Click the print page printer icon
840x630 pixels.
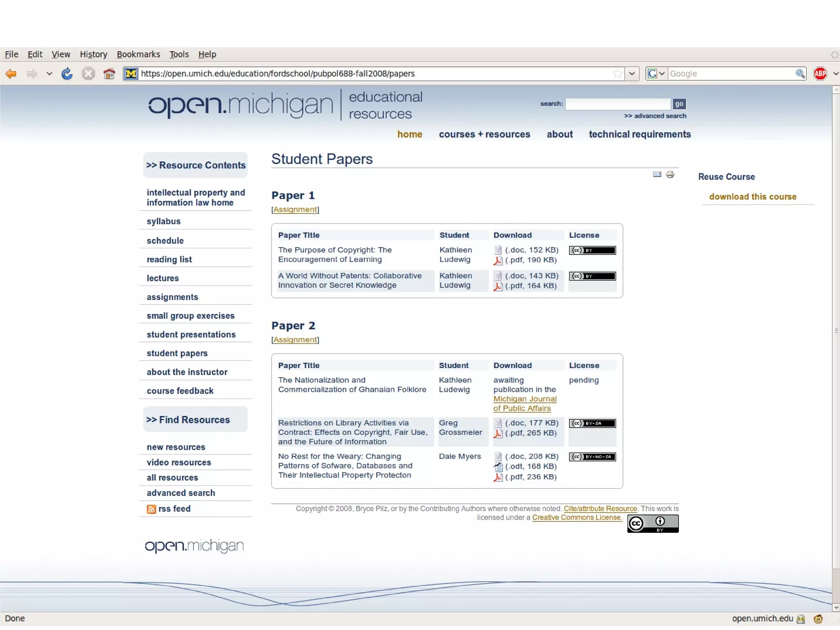pos(670,175)
